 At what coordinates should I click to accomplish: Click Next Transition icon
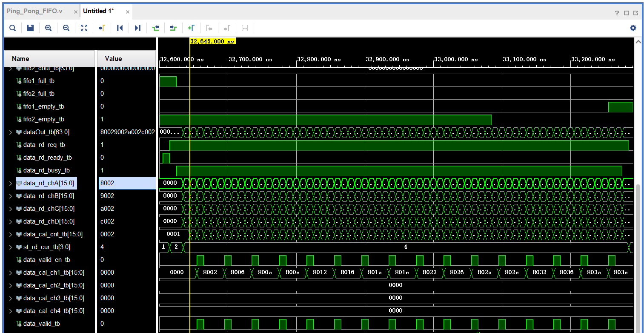point(173,28)
